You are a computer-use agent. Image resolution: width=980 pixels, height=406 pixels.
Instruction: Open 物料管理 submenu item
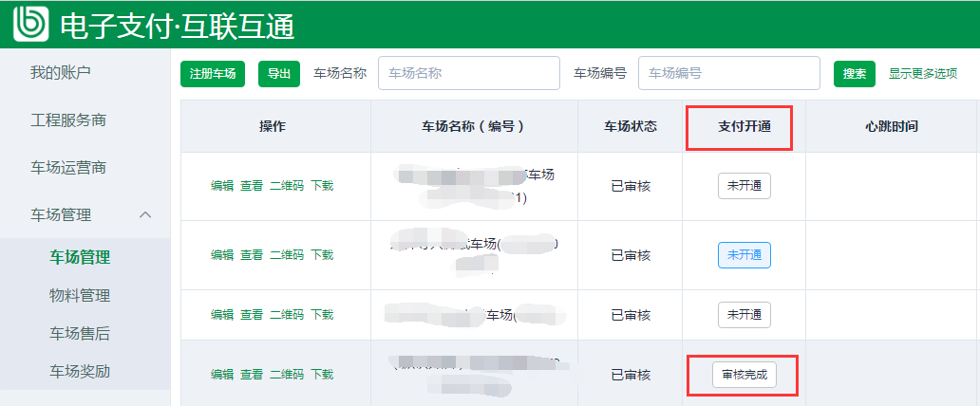80,295
